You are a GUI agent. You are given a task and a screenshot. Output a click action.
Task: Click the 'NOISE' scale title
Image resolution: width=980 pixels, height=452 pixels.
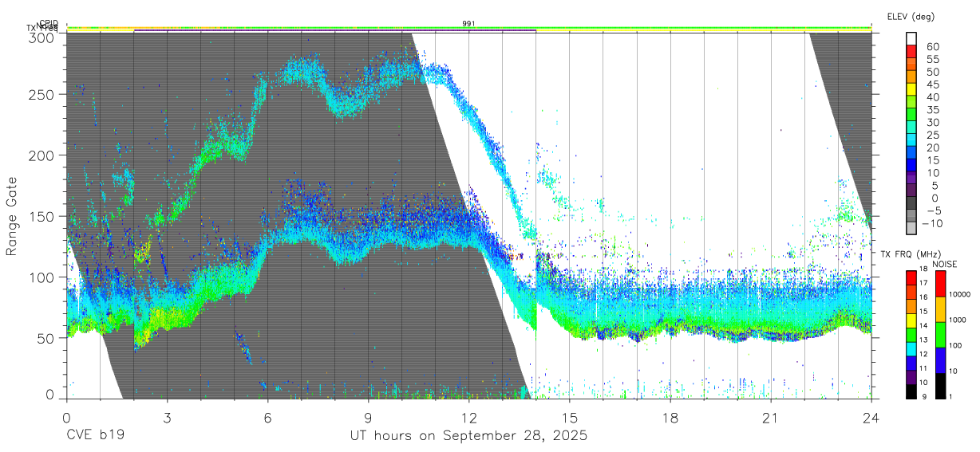click(x=946, y=264)
